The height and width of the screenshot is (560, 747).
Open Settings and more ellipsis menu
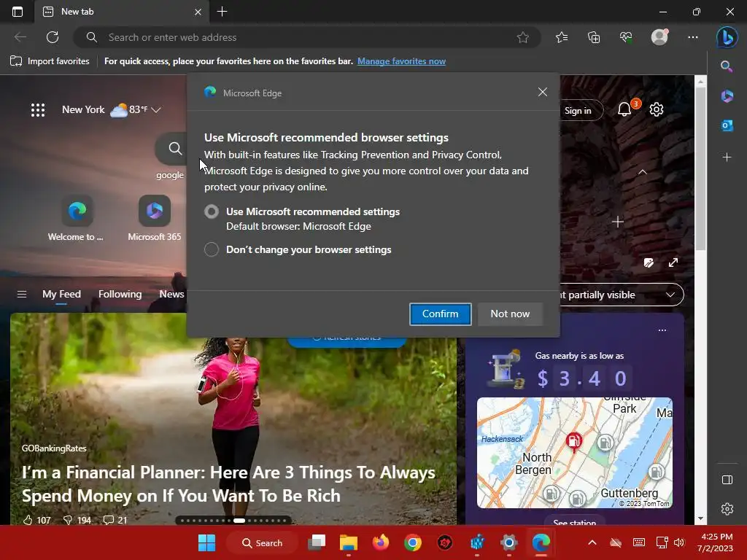tap(693, 37)
